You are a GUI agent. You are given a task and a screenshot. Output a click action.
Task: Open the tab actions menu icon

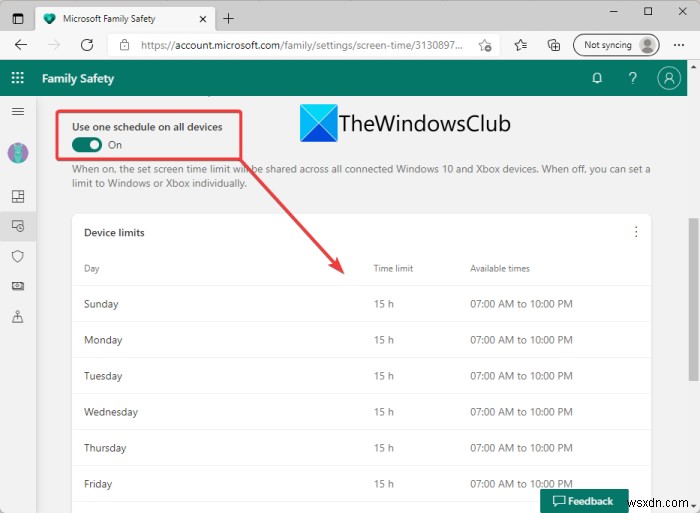[x=18, y=19]
